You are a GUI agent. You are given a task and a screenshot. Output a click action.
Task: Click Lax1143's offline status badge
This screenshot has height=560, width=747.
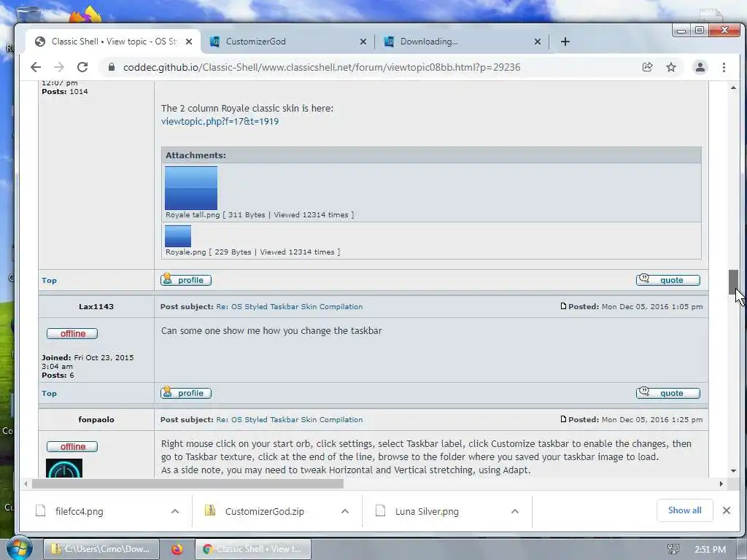pos(72,333)
